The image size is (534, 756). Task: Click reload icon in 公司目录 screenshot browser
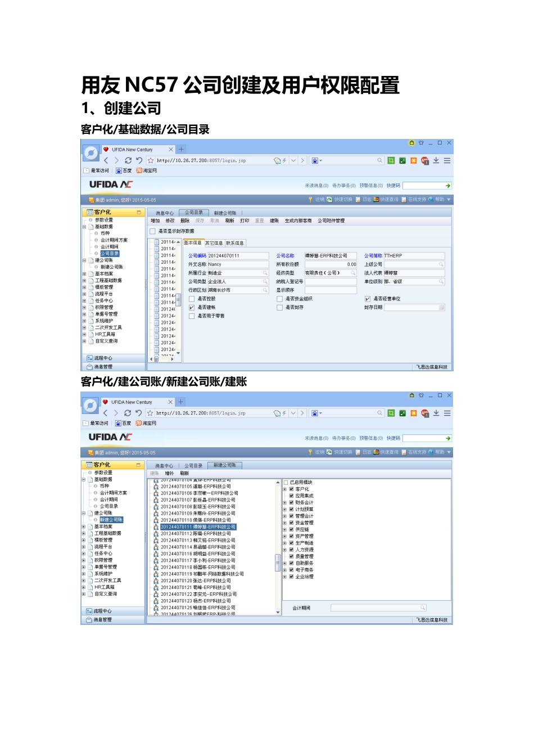pos(128,160)
